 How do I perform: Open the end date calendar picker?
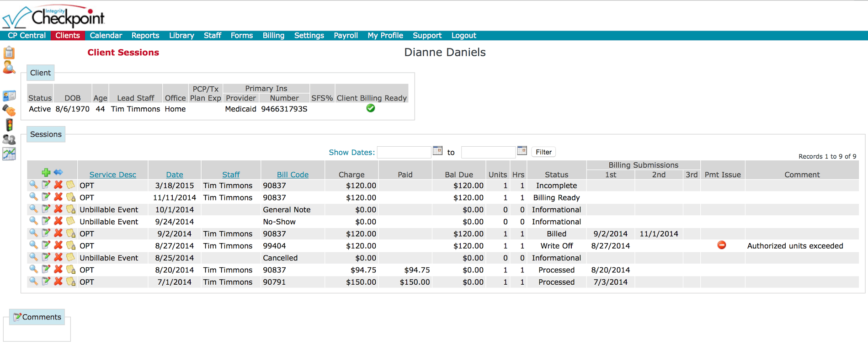coord(522,151)
